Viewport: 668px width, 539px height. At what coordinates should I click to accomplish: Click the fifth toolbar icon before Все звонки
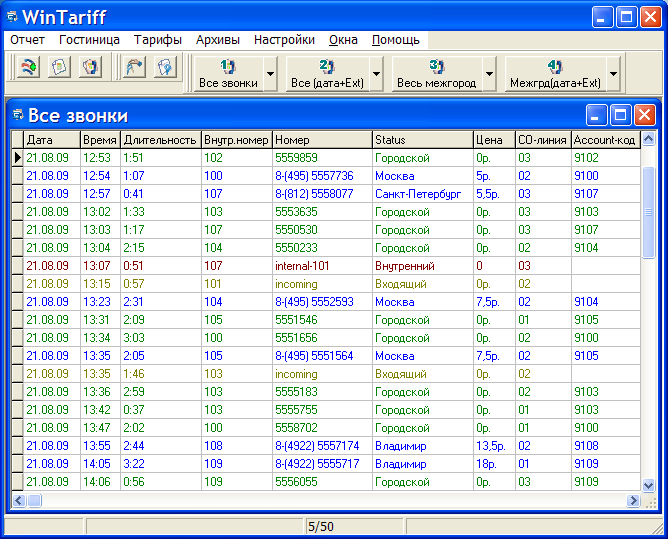[x=165, y=68]
